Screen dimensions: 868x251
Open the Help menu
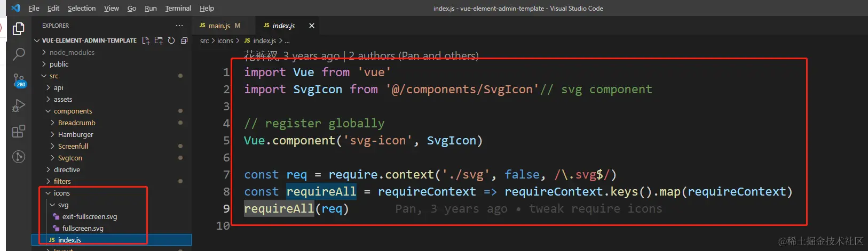207,8
